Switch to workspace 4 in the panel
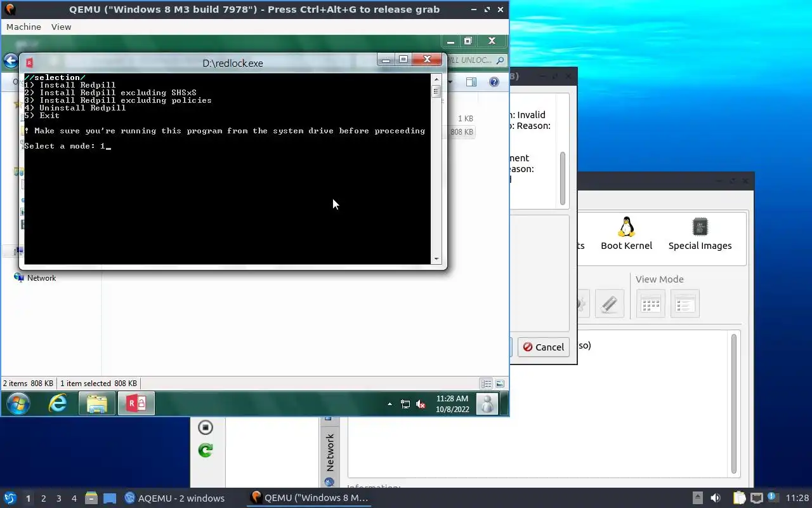812x508 pixels. [x=74, y=498]
